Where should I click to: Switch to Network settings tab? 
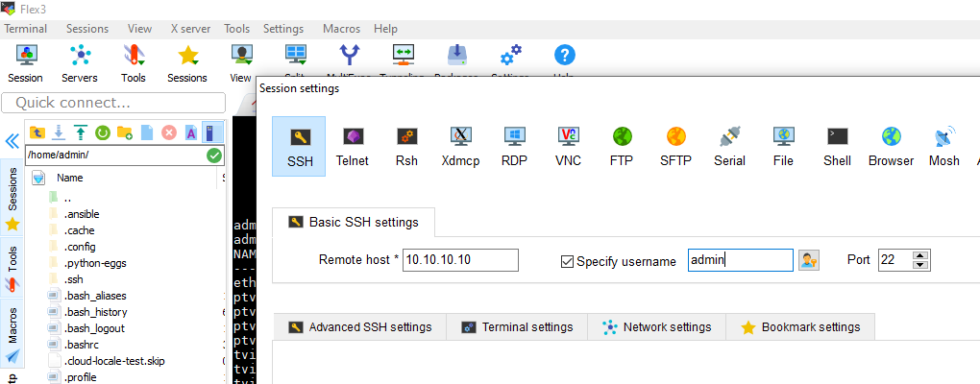(657, 327)
